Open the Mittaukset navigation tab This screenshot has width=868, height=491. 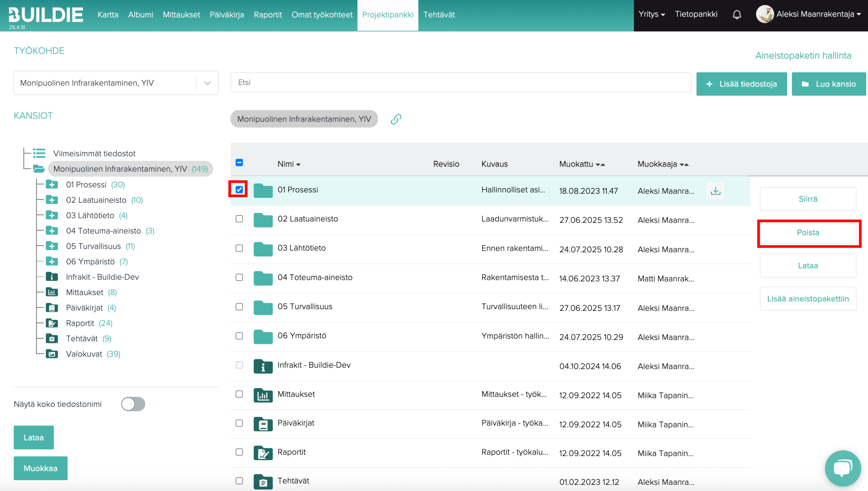click(x=182, y=14)
